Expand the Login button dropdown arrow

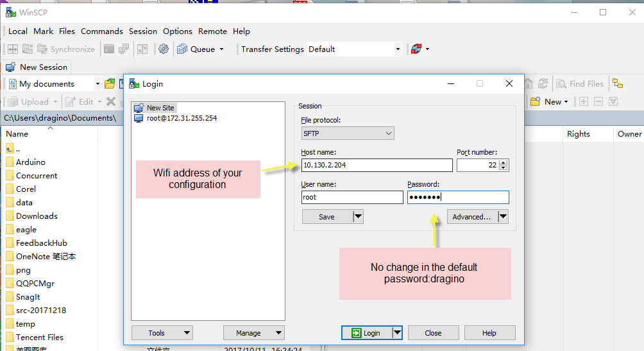pyautogui.click(x=397, y=333)
